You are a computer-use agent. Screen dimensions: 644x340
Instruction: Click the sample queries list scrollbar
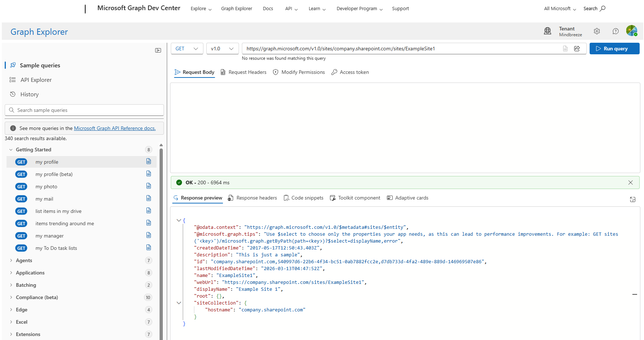(161, 235)
